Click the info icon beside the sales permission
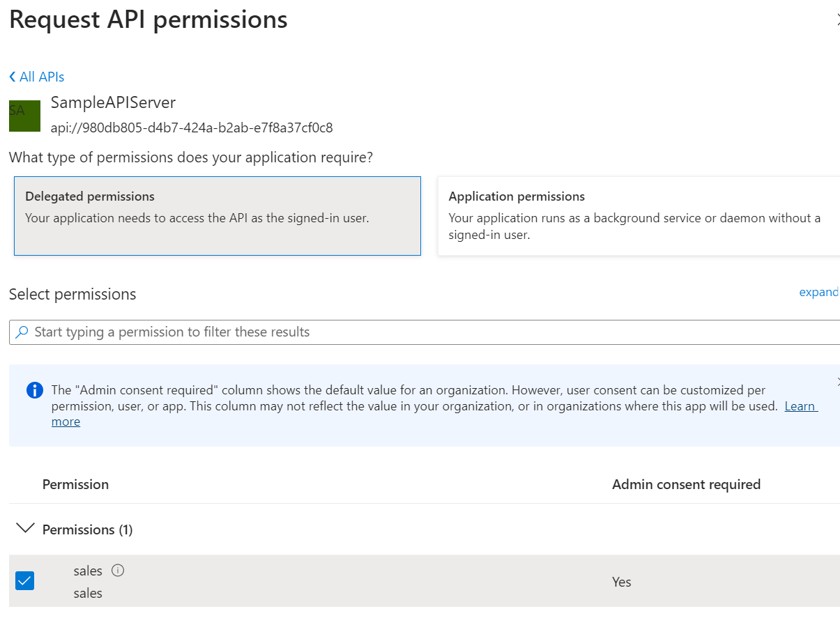 118,570
